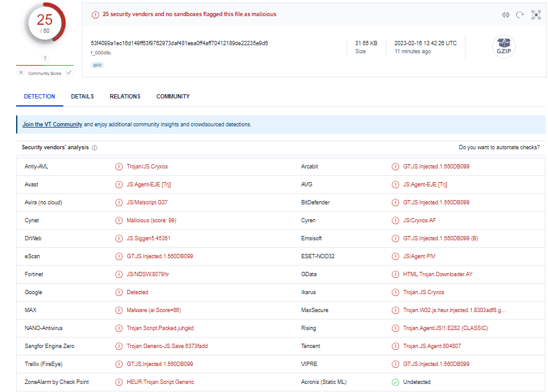Click the gzip tag label
Image resolution: width=548 pixels, height=392 pixels.
97,65
